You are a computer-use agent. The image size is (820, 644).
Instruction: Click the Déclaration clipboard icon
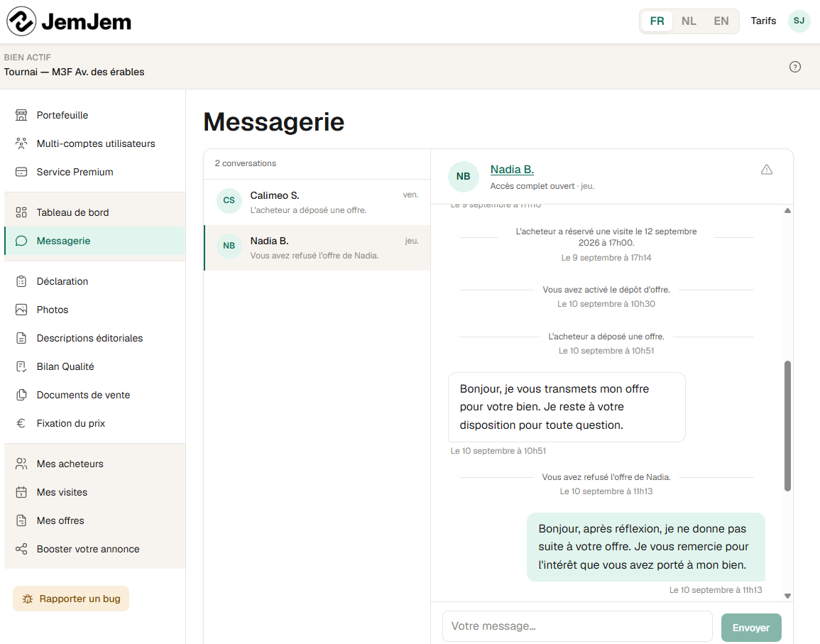pos(21,281)
